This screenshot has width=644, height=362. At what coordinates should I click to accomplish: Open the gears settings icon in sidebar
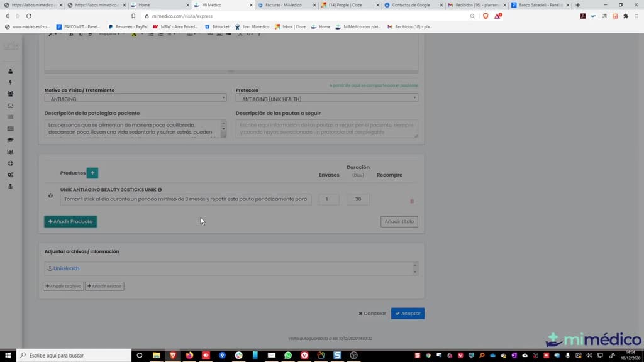pos(10,175)
